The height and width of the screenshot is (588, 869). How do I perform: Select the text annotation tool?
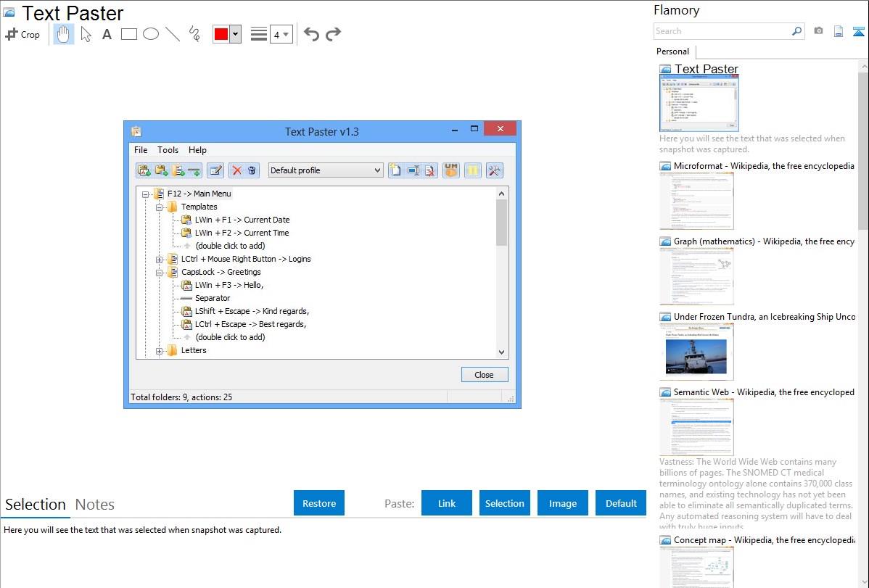tap(107, 34)
